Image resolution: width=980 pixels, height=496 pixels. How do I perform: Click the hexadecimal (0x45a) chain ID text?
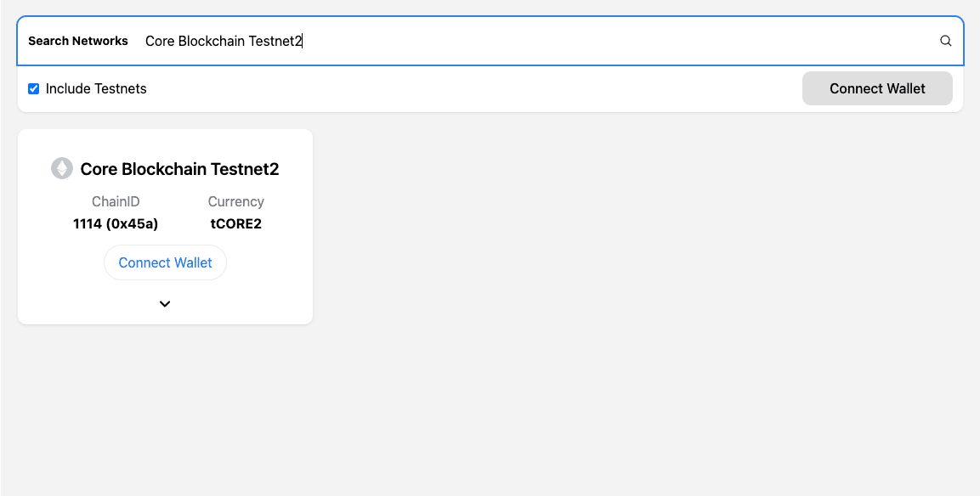click(x=132, y=224)
